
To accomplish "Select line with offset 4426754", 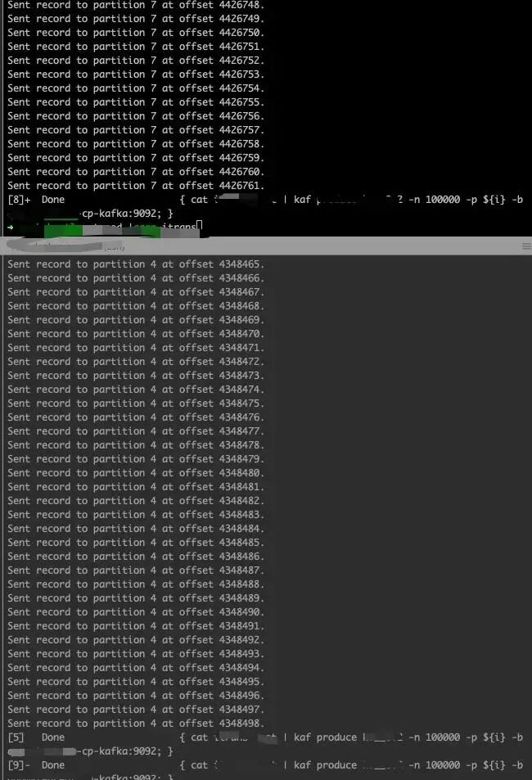I will click(x=136, y=88).
